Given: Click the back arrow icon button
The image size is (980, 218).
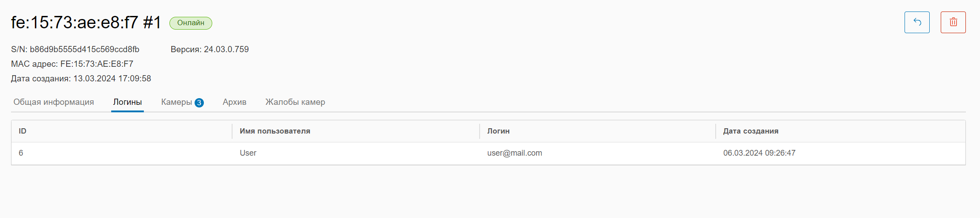Looking at the screenshot, I should (917, 23).
